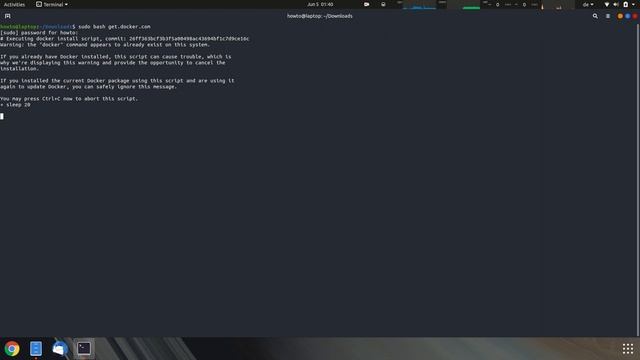Click the '+ sleep 20' output line

(x=15, y=105)
